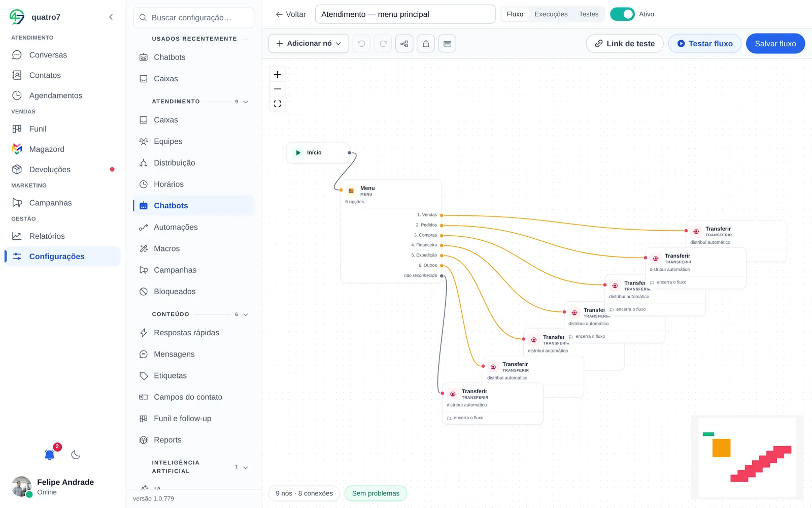Open Respostas rápidas settings item

(194, 333)
